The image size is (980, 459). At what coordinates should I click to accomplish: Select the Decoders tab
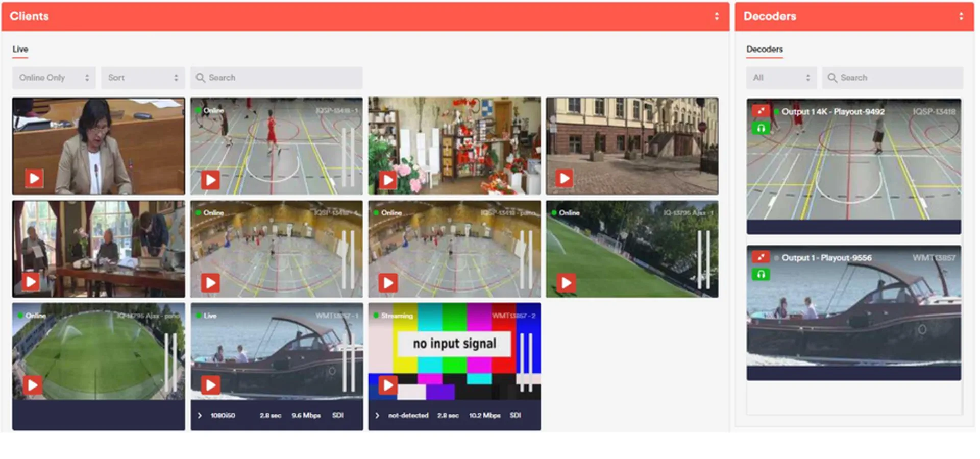click(764, 50)
